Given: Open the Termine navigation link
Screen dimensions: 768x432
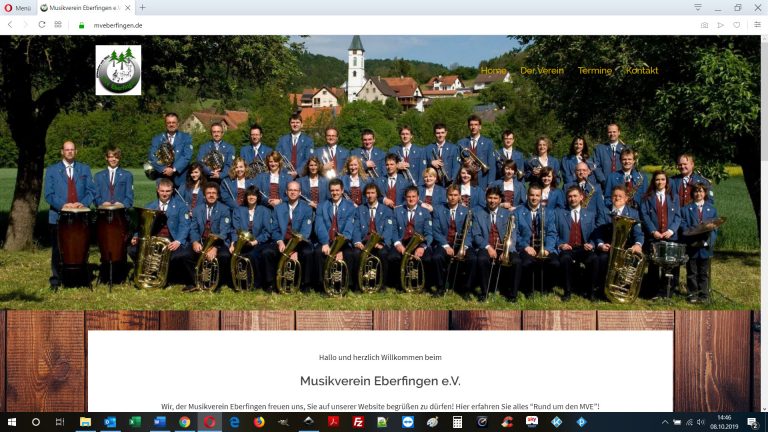Looking at the screenshot, I should click(595, 71).
